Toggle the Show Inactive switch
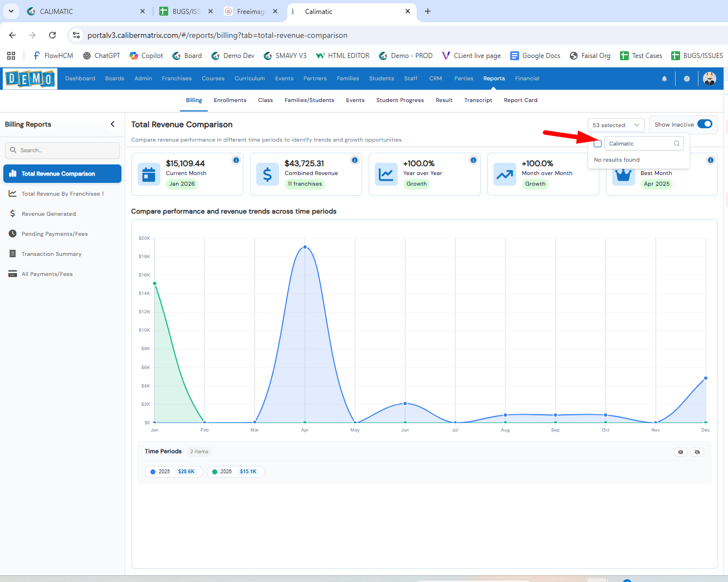728x582 pixels. 705,124
